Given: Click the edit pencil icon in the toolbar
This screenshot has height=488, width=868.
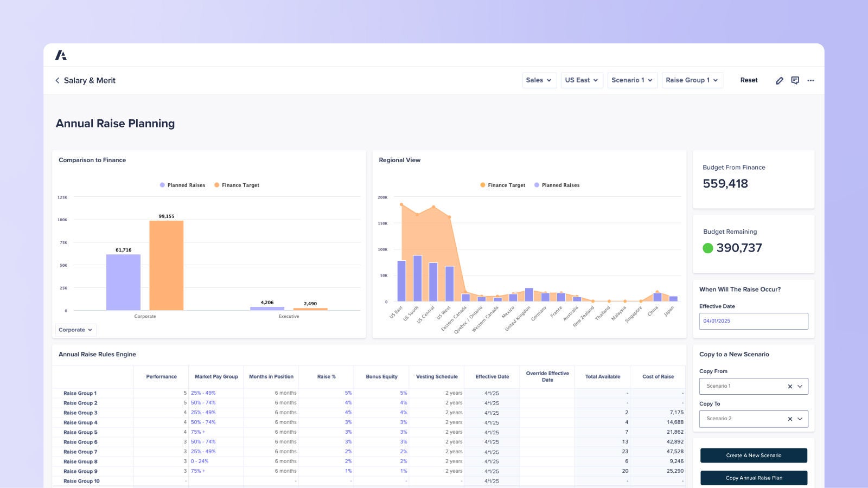Looking at the screenshot, I should (780, 80).
